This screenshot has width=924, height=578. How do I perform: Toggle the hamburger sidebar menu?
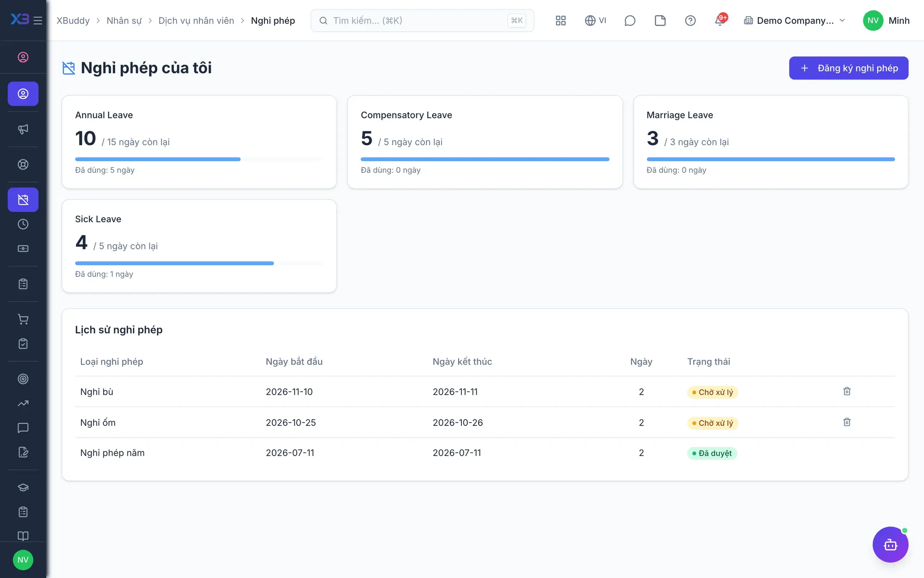[x=38, y=20]
